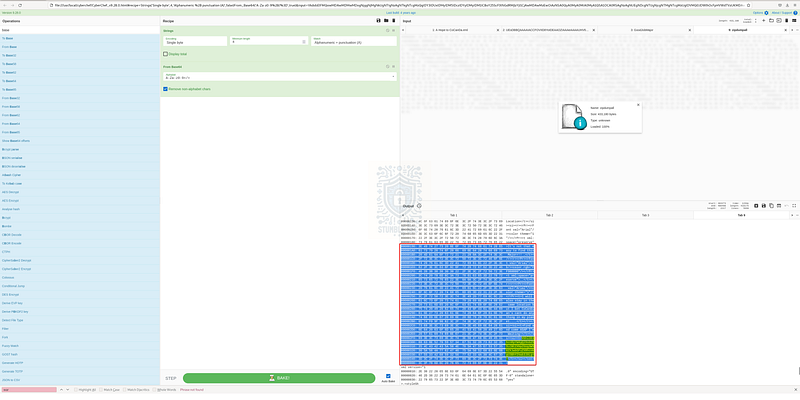
Task: Disable the From Base64 operation
Action: [388, 66]
